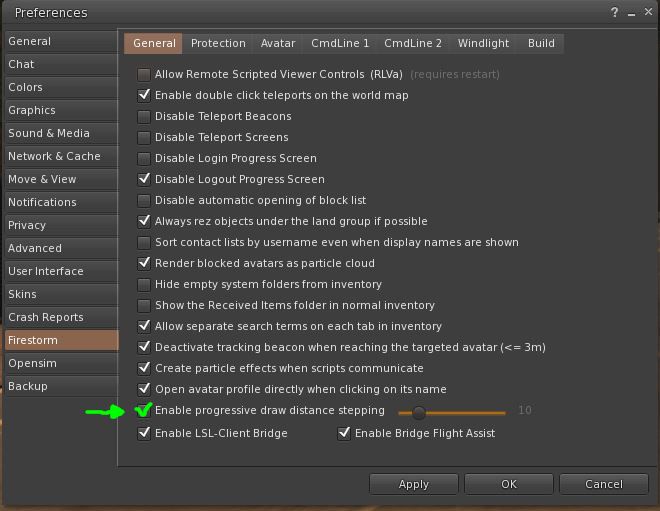Open the Opensim preferences section
This screenshot has width=660, height=511.
[x=61, y=363]
